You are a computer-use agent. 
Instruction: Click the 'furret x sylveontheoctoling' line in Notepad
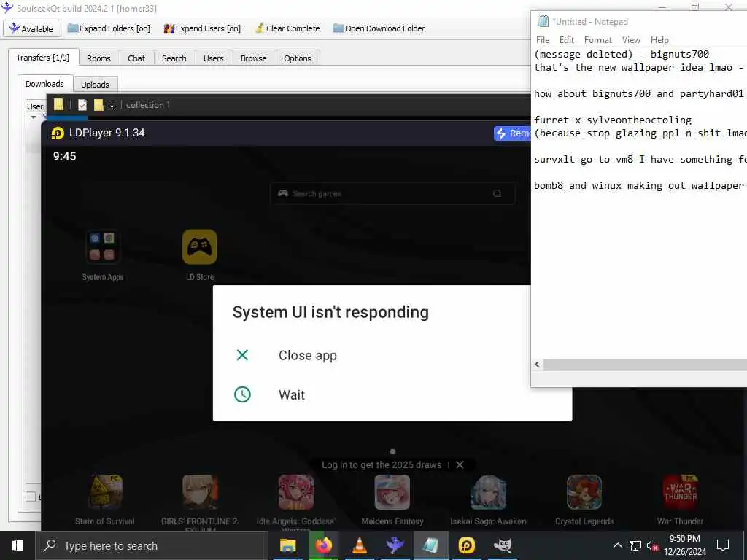click(613, 120)
